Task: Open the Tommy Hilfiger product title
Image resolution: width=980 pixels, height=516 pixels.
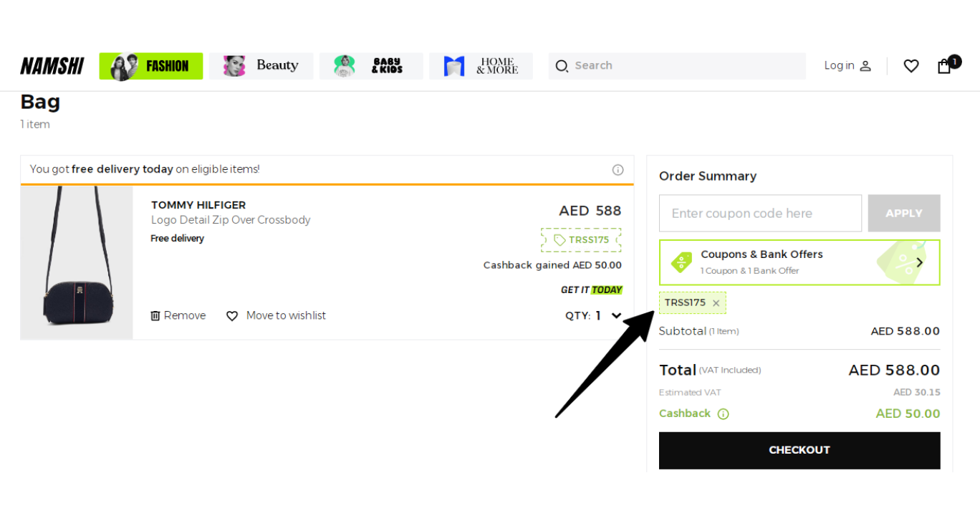Action: [198, 205]
